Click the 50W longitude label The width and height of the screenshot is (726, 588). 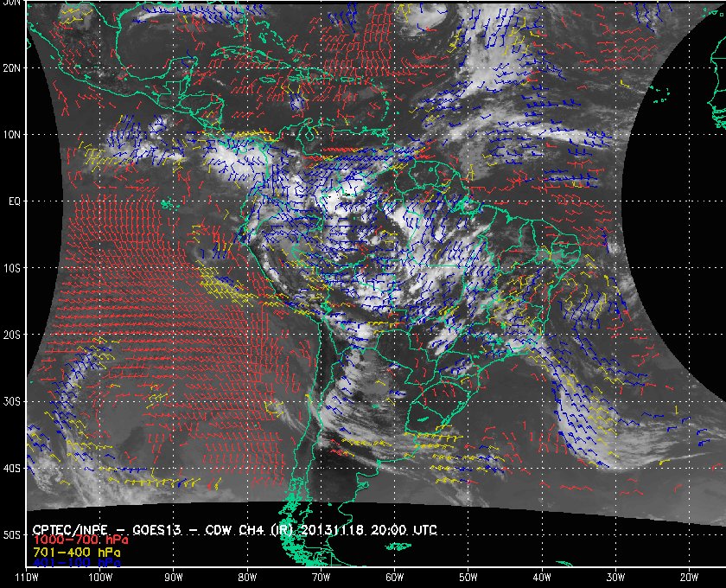(468, 577)
